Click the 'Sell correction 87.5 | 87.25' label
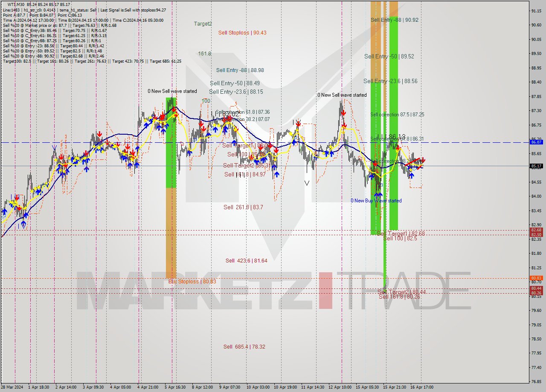 click(397, 115)
